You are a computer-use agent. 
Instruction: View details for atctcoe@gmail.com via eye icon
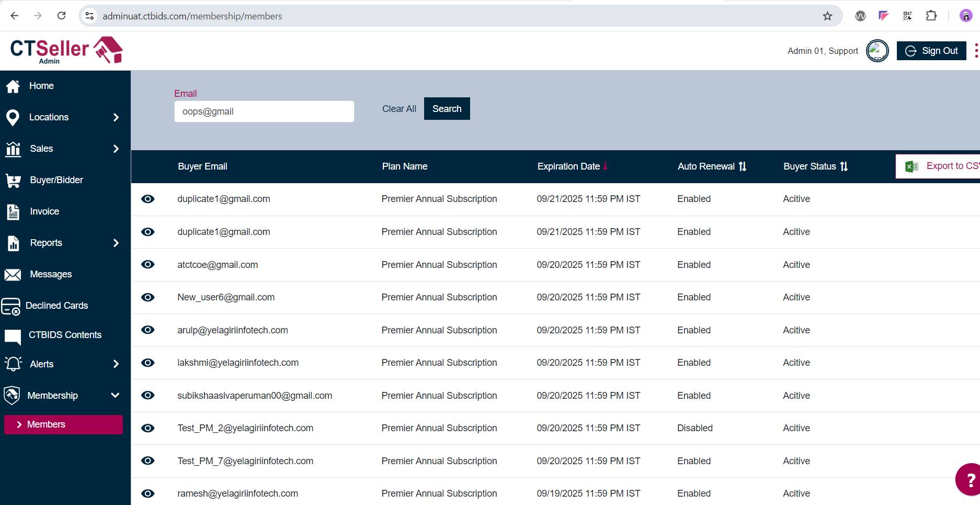[148, 265]
